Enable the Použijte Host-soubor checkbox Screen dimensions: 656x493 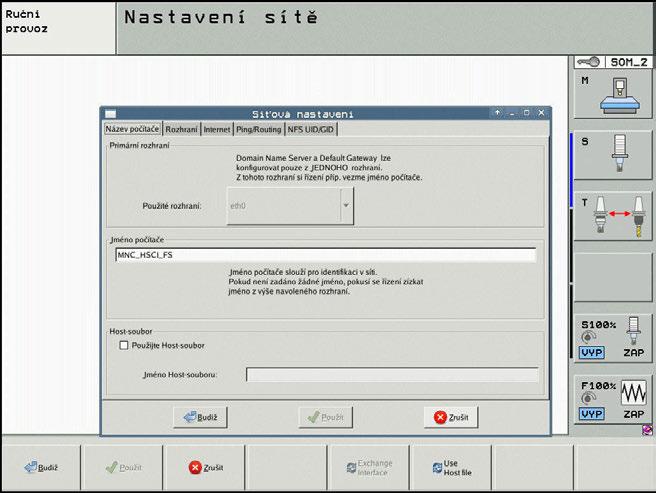coord(124,345)
